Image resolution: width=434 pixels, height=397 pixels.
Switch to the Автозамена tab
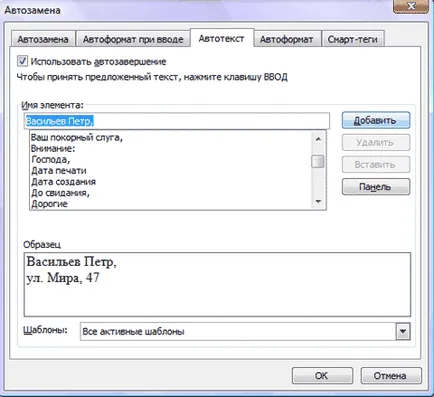click(x=43, y=39)
